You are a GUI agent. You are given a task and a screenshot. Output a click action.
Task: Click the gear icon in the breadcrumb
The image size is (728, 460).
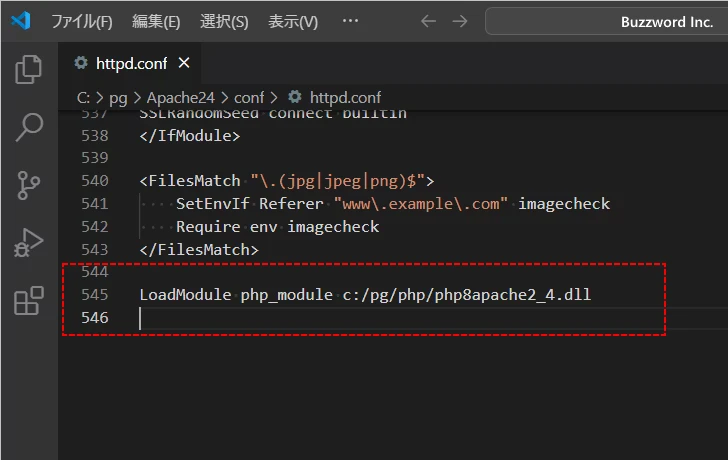294,97
